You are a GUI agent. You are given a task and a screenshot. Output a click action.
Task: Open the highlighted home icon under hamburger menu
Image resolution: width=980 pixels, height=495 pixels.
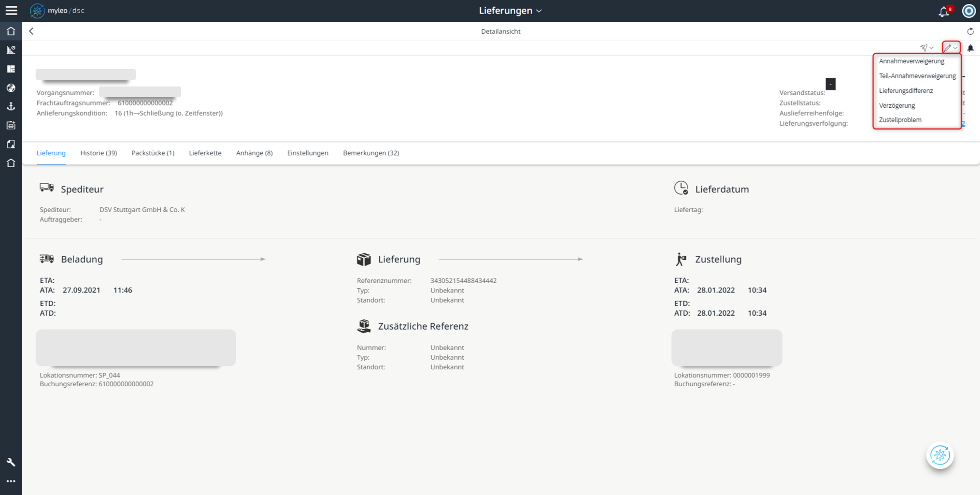[11, 31]
